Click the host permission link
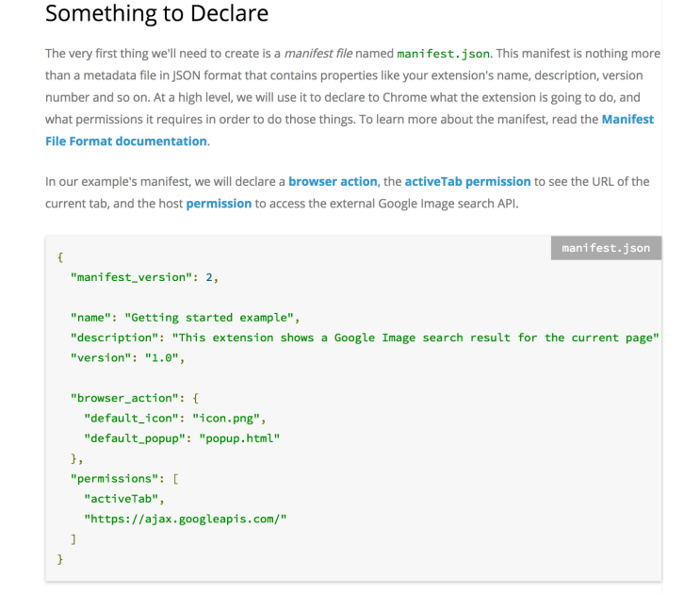 [x=219, y=204]
